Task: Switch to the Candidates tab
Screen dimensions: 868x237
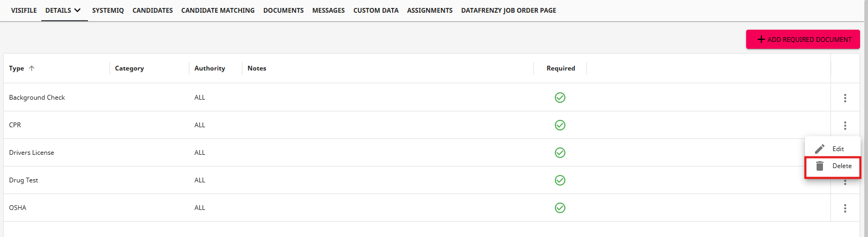Action: pos(153,10)
